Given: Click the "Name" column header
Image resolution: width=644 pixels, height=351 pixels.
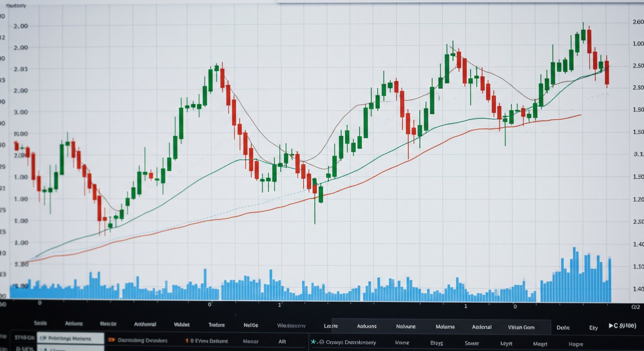Looking at the screenshot, I should [x=402, y=342].
